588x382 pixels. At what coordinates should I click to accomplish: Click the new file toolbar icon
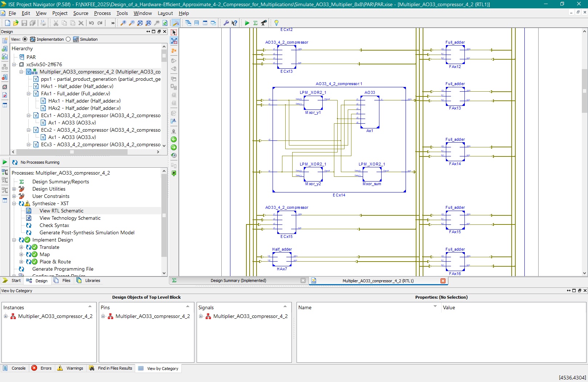(x=7, y=23)
